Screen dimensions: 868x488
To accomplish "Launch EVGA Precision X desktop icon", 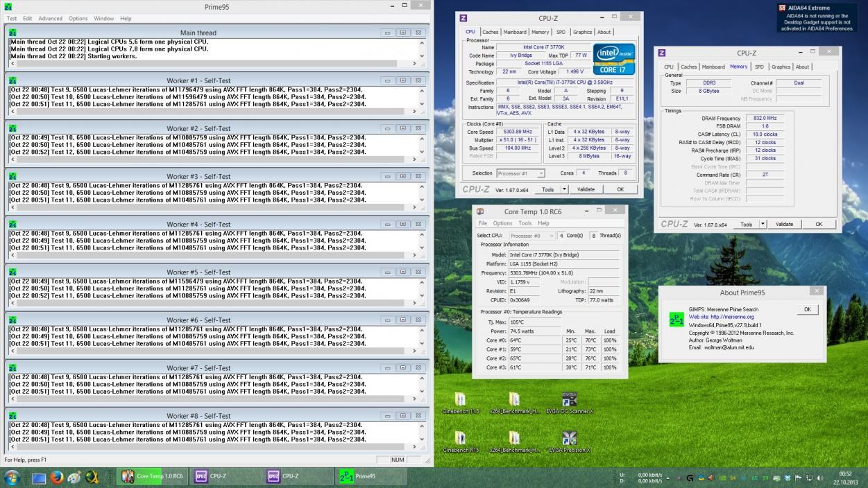I will click(570, 442).
